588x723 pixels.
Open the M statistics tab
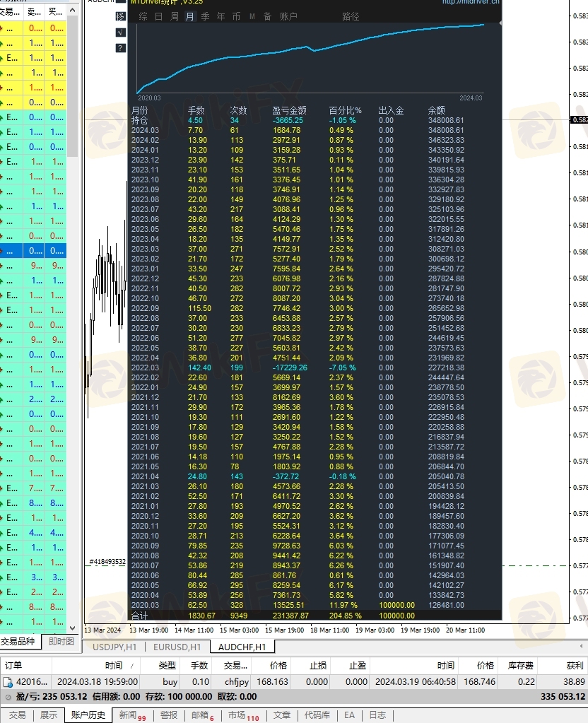[252, 16]
